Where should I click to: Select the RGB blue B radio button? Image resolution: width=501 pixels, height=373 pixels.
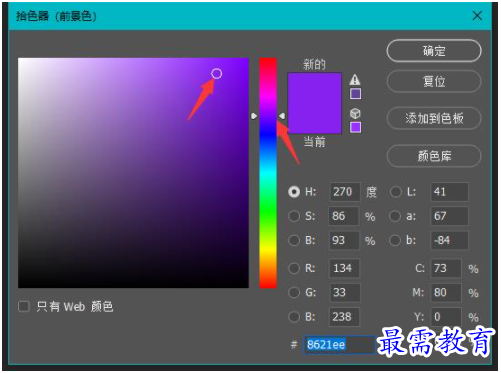294,316
